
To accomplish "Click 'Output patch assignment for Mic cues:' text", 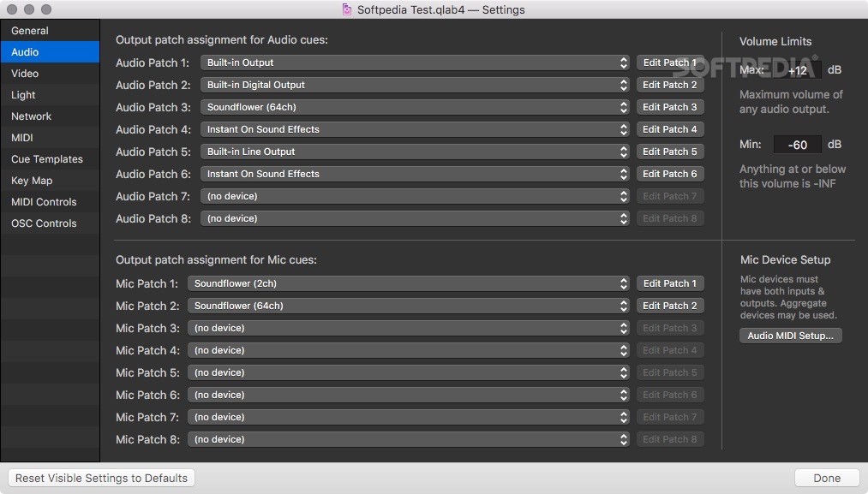I will 216,259.
